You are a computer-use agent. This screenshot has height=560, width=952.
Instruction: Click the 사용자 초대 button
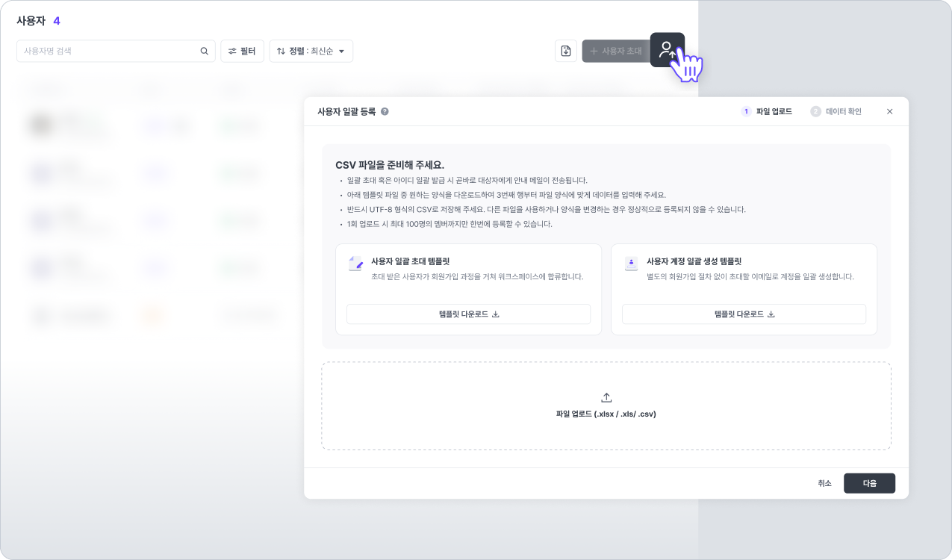(616, 51)
